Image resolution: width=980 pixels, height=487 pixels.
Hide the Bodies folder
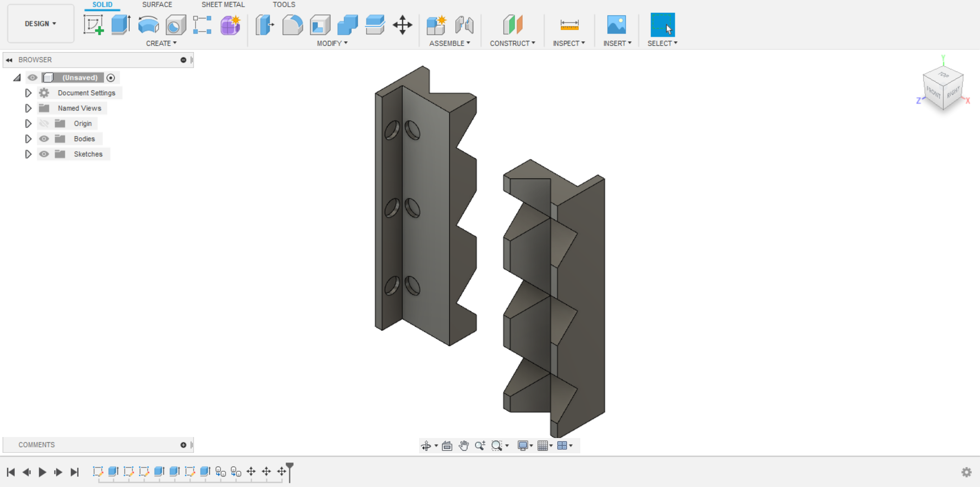[44, 139]
